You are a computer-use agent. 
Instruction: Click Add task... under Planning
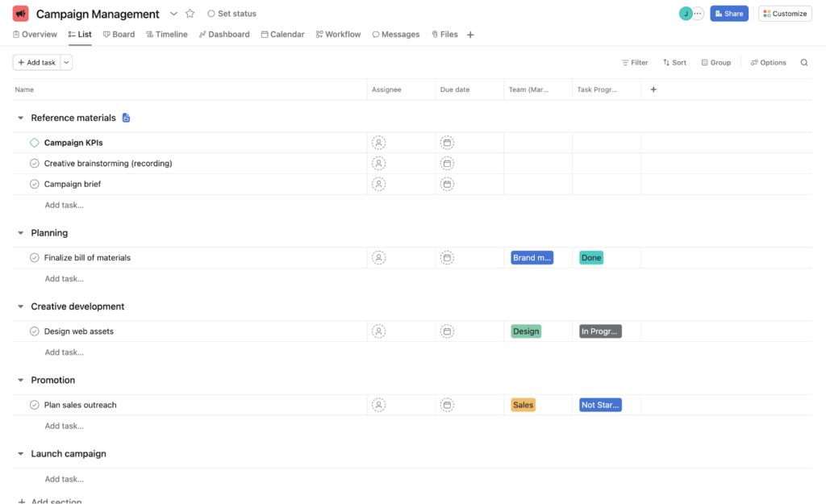pos(65,278)
